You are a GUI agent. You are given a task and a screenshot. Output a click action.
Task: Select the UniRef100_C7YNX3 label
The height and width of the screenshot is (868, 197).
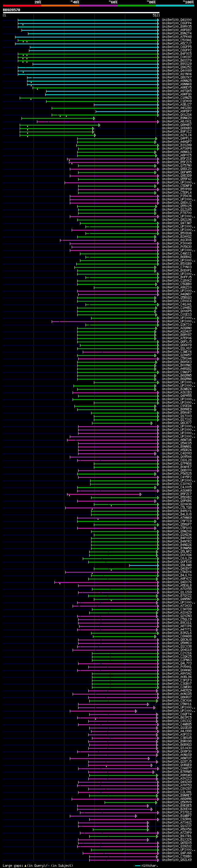177,267
